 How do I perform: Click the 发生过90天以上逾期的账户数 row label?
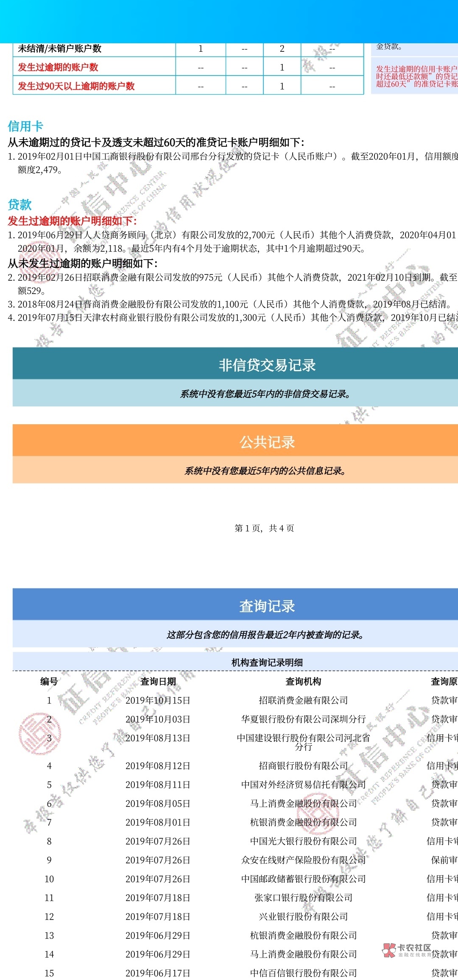coord(76,86)
